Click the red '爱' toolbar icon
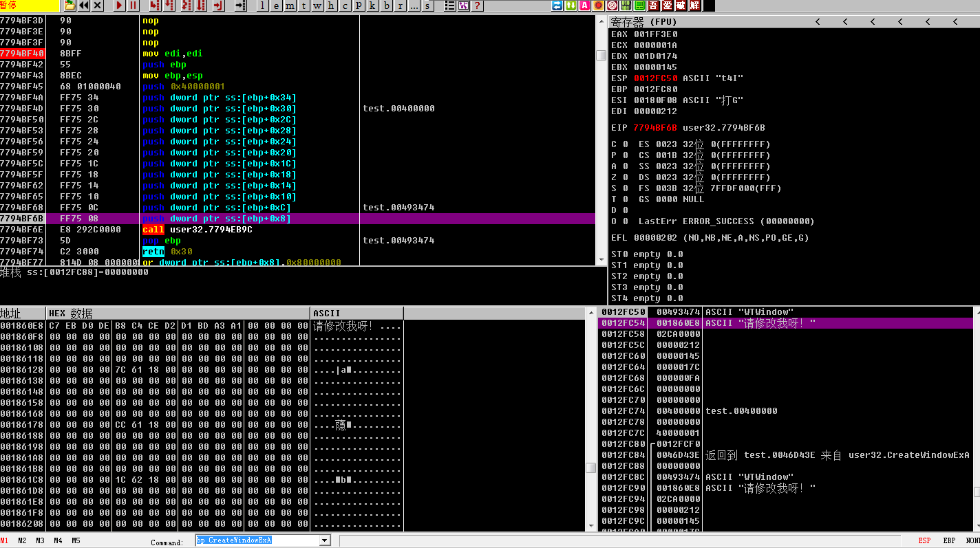Viewport: 980px width, 548px height. coord(667,6)
